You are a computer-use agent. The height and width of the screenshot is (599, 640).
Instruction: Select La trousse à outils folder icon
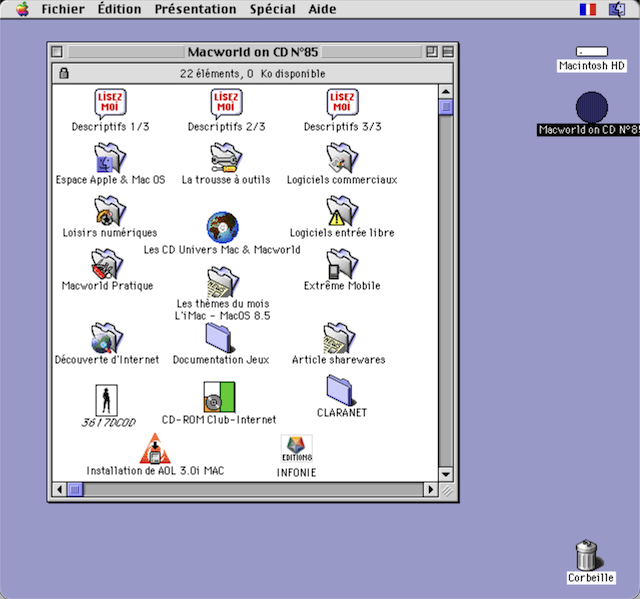point(226,158)
